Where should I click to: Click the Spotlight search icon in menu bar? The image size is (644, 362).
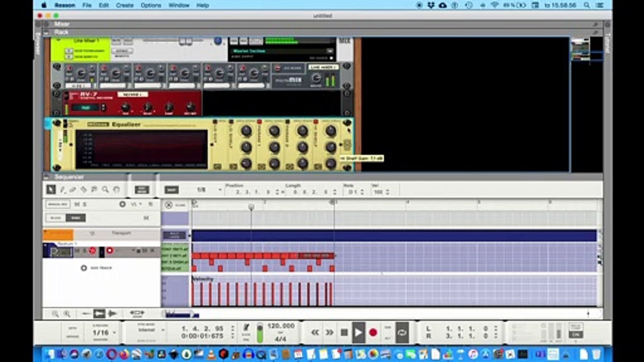click(587, 5)
